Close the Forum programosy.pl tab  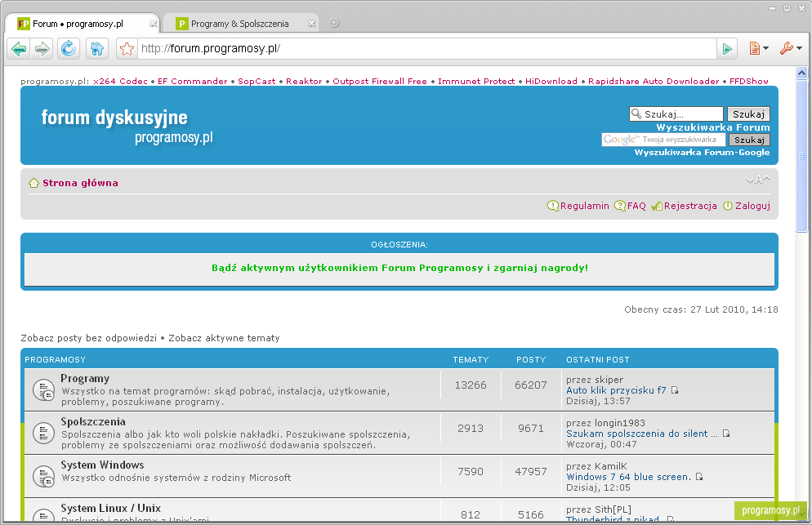153,24
